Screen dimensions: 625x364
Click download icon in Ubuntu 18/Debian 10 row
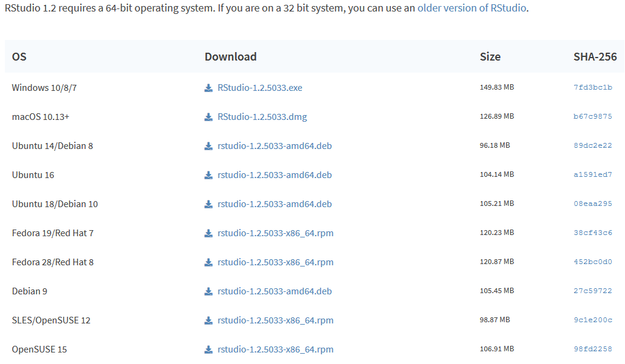click(209, 204)
